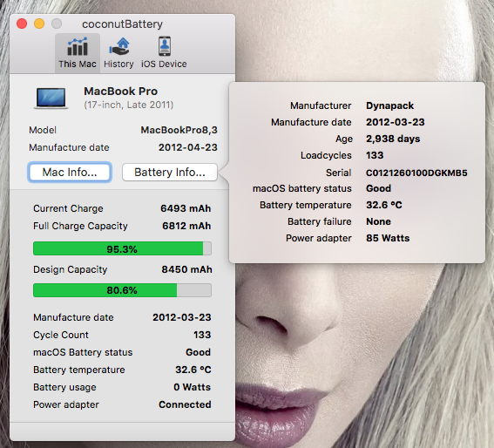Open the Mac Info... button

coord(70,172)
